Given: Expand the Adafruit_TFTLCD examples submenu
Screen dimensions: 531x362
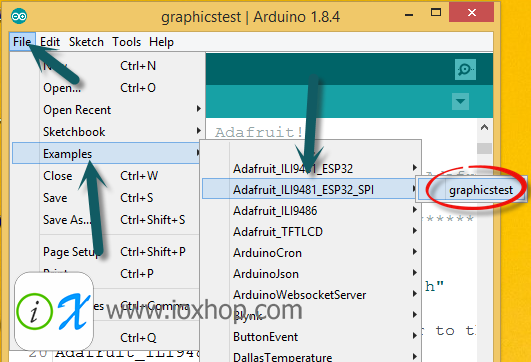Looking at the screenshot, I should click(311, 232).
